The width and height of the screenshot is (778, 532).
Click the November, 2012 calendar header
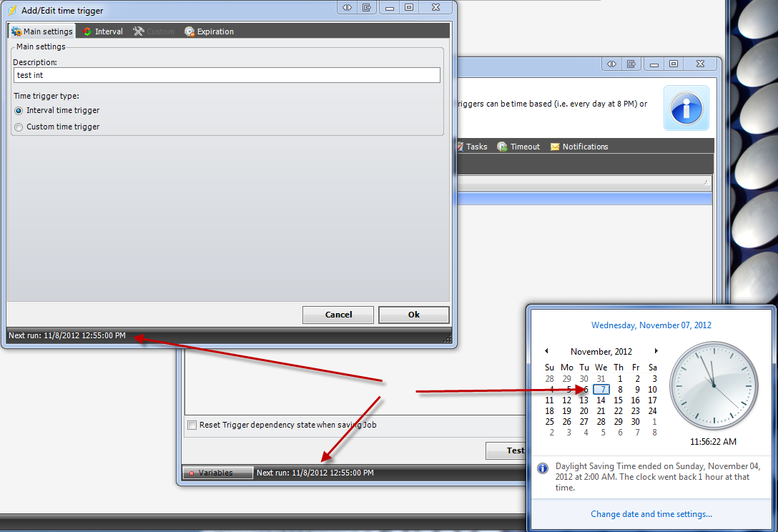[601, 351]
